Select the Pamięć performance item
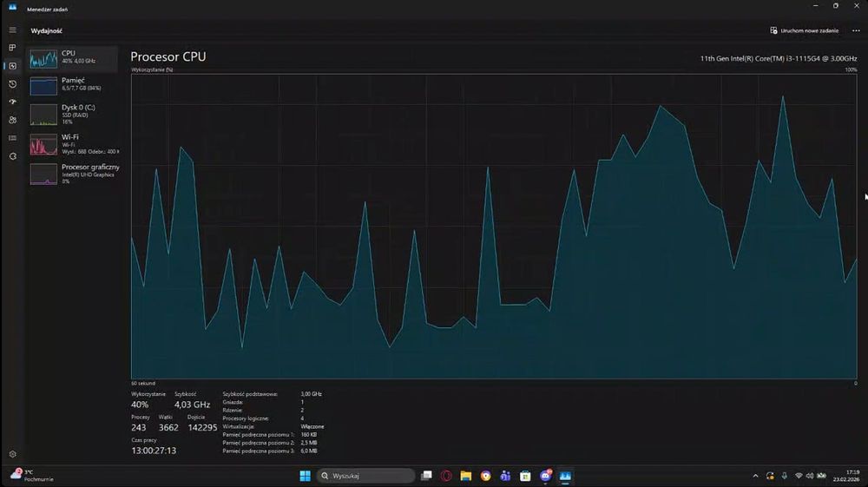 click(73, 85)
